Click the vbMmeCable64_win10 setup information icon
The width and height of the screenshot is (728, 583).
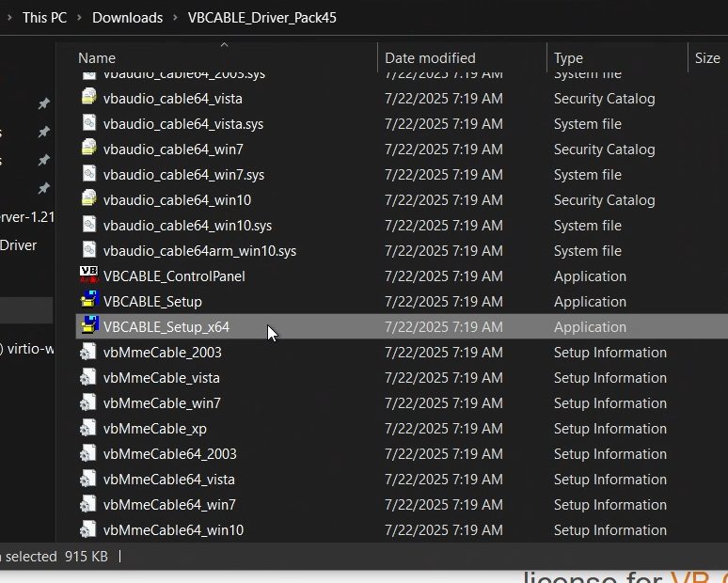point(87,529)
